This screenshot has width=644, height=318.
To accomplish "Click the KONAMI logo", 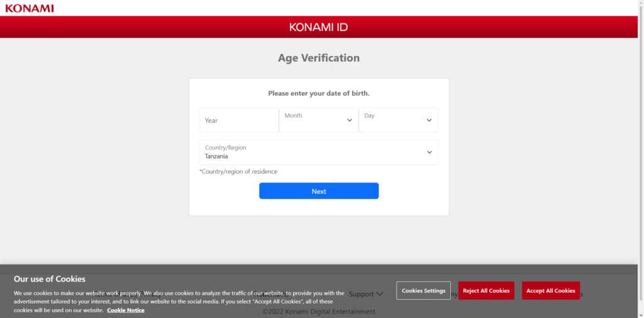I will [29, 8].
